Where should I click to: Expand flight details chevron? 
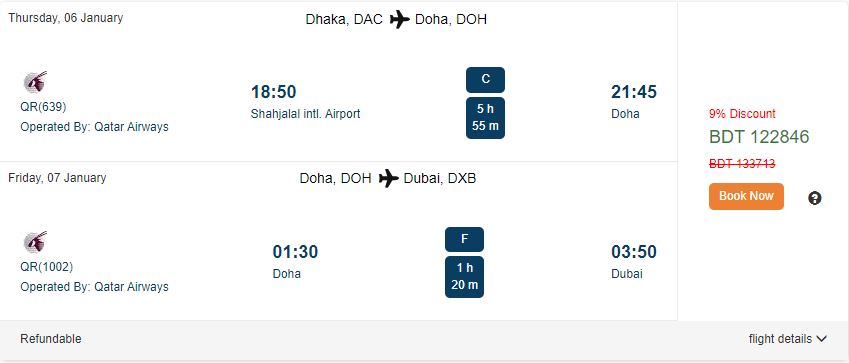click(x=822, y=339)
